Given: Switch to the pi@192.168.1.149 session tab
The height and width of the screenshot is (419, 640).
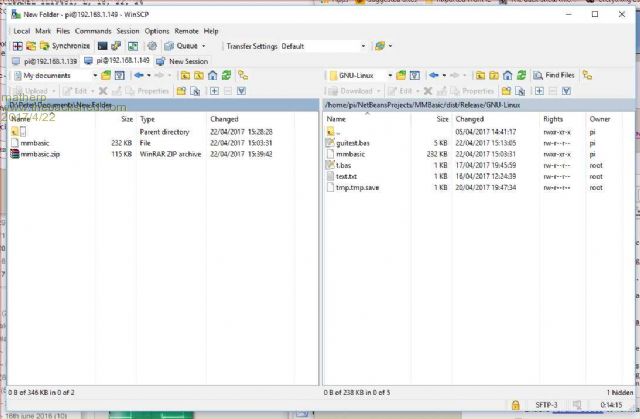Looking at the screenshot, I should (117, 61).
